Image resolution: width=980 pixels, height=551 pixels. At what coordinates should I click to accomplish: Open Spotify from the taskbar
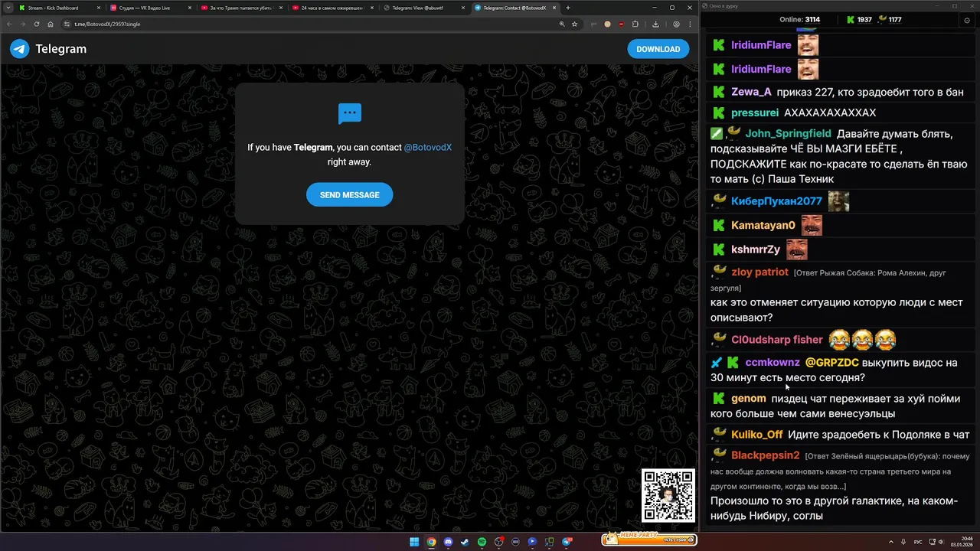(482, 542)
